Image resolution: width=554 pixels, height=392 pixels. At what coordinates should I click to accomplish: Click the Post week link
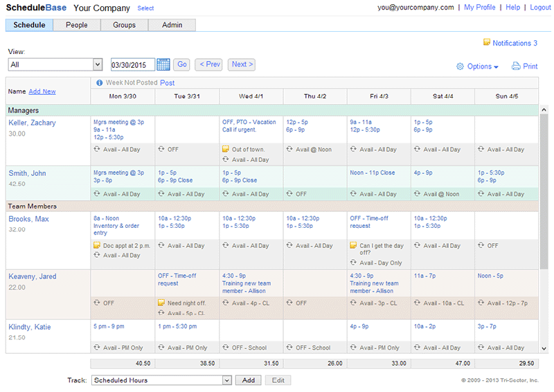click(x=168, y=82)
